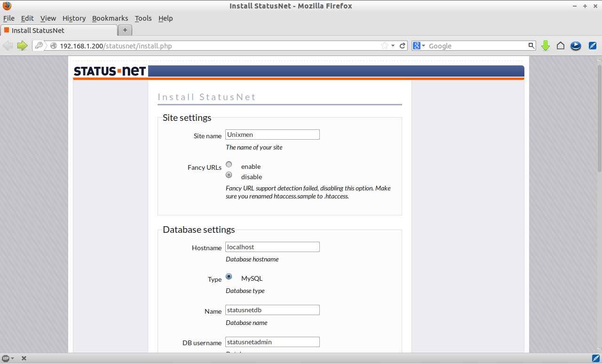Click the blue round media toolbar icon
Viewport: 602px width, 364px height.
[576, 46]
